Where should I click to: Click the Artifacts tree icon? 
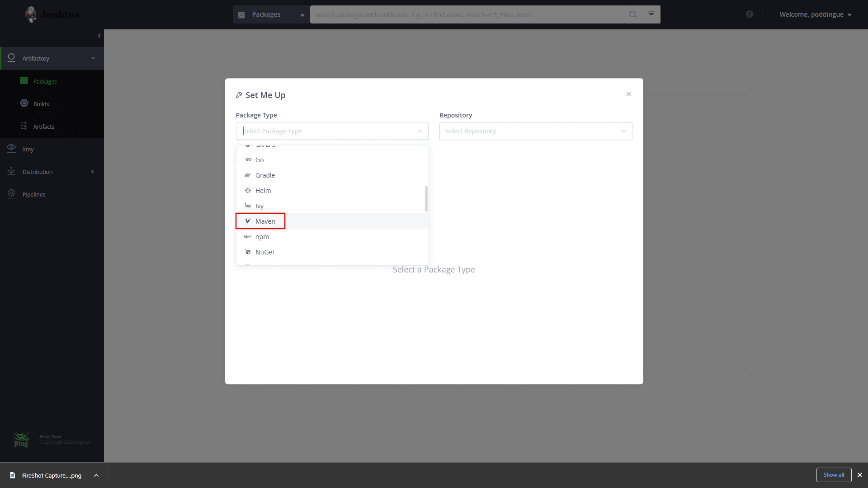pos(24,126)
